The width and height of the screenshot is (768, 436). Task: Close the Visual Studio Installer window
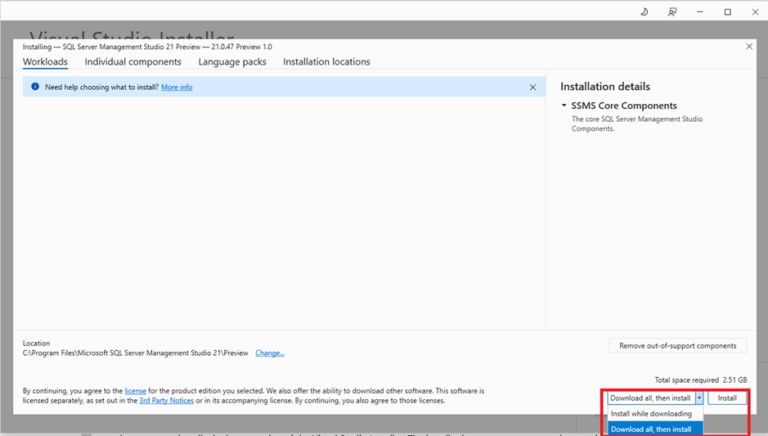click(753, 12)
